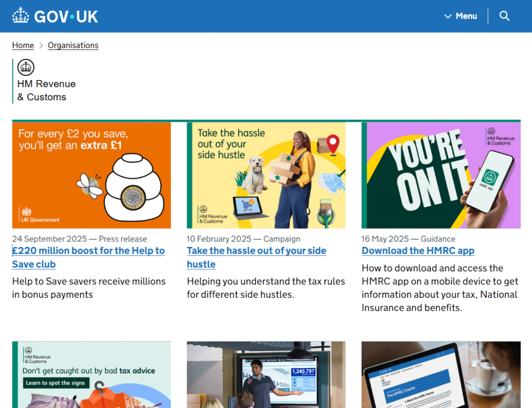Open the "Download the HMRC app" link
Image resolution: width=532 pixels, height=408 pixels.
click(418, 251)
